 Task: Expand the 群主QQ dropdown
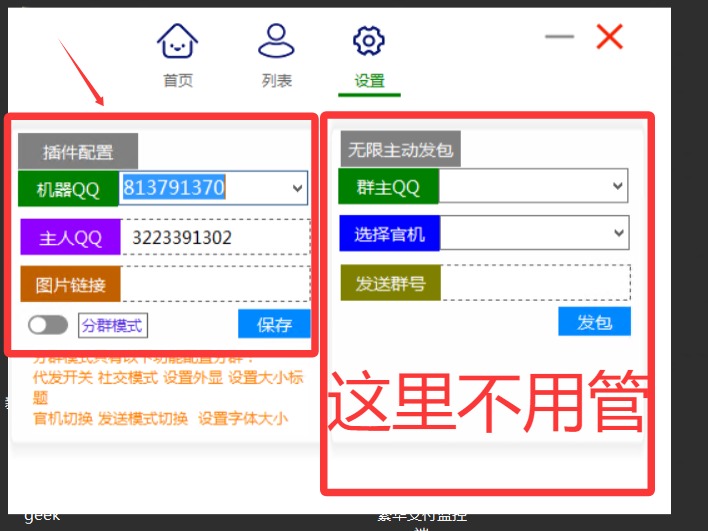(x=618, y=186)
